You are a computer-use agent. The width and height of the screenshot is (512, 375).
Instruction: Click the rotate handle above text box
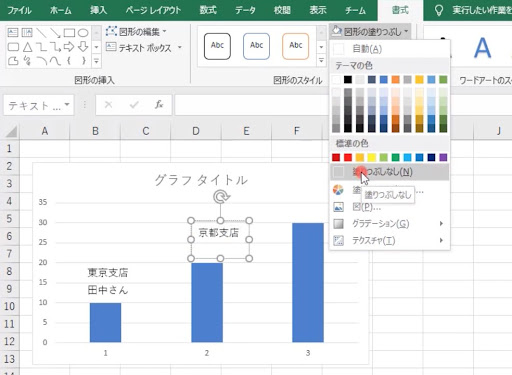(221, 197)
